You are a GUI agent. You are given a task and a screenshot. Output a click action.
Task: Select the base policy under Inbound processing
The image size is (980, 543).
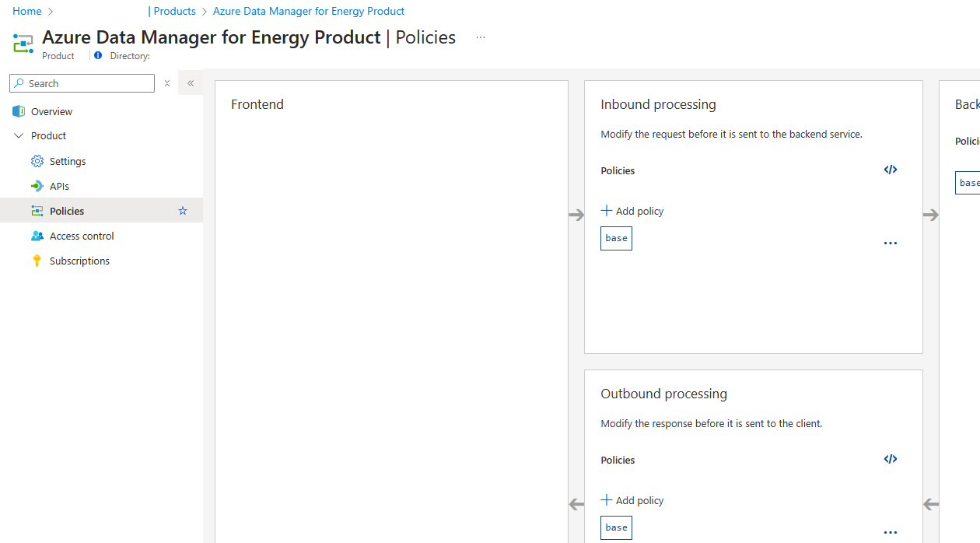pos(615,238)
